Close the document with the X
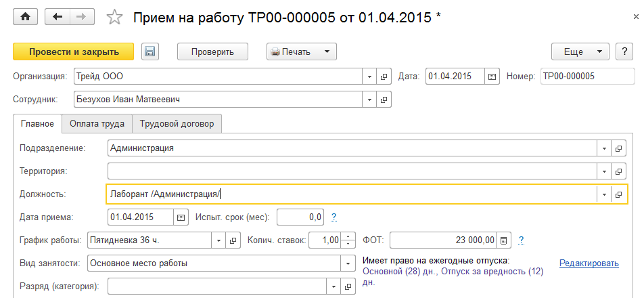Screen dimensions: 644x298 636,16
